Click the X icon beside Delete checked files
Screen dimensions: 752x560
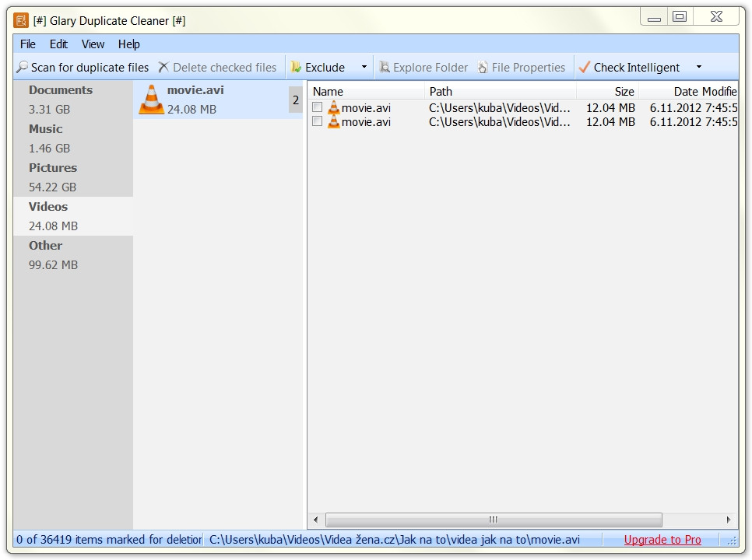click(x=163, y=67)
